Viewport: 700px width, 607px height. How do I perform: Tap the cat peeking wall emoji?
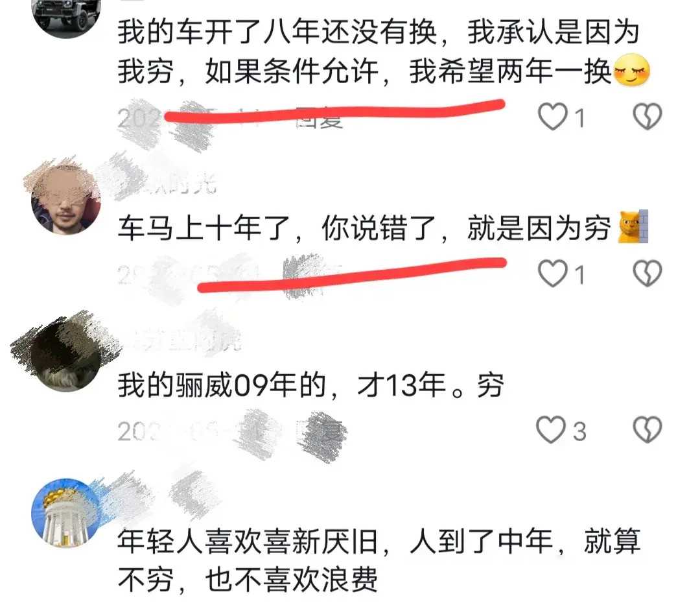point(633,226)
